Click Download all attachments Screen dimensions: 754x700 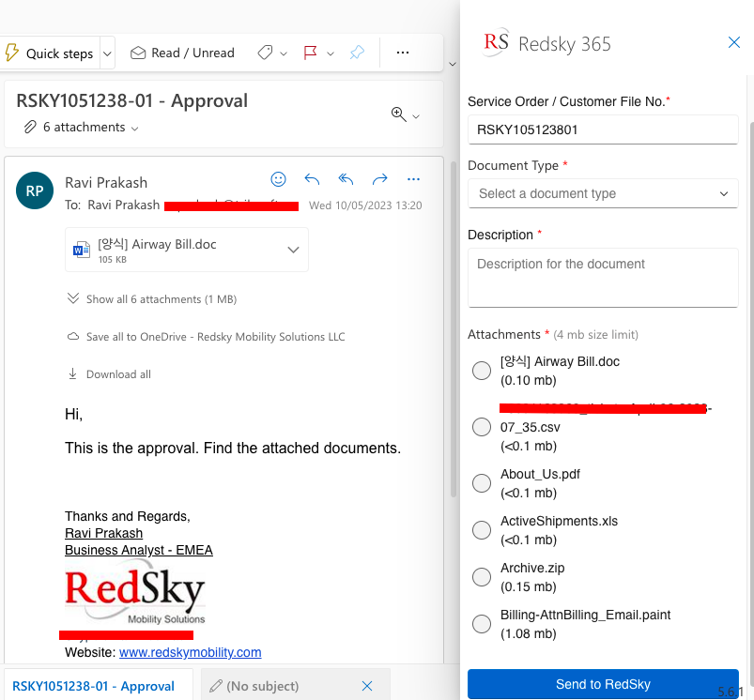click(x=118, y=374)
